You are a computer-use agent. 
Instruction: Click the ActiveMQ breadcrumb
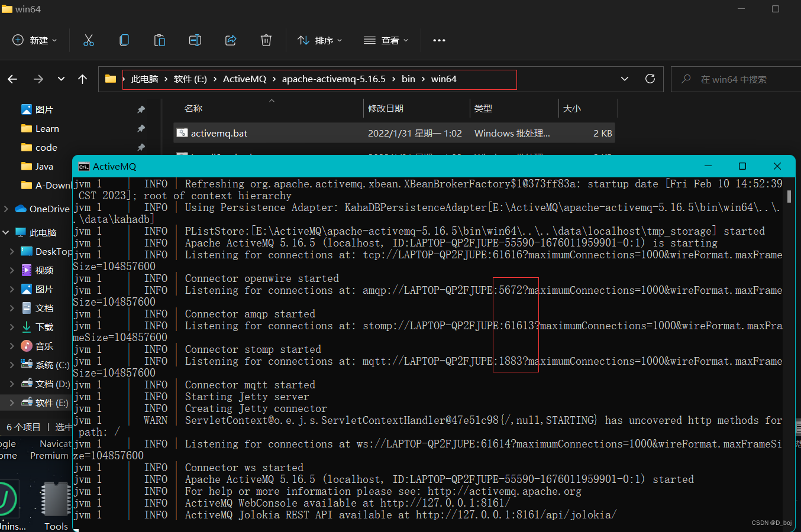[x=244, y=79]
